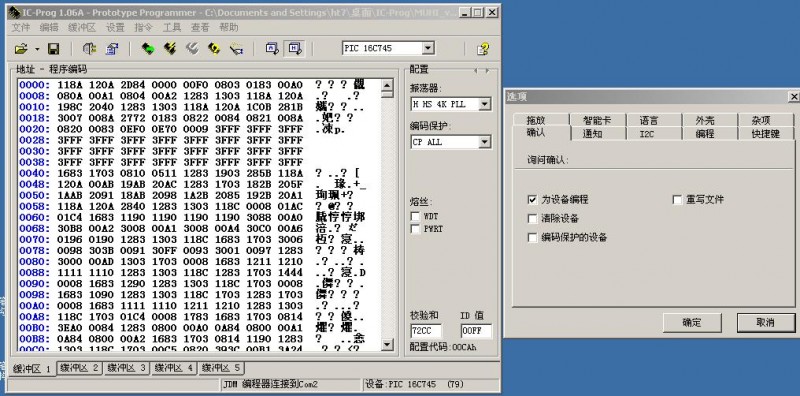Image resolution: width=800 pixels, height=396 pixels.
Task: Switch to the 缓冲区 4 tab
Action: pos(173,367)
